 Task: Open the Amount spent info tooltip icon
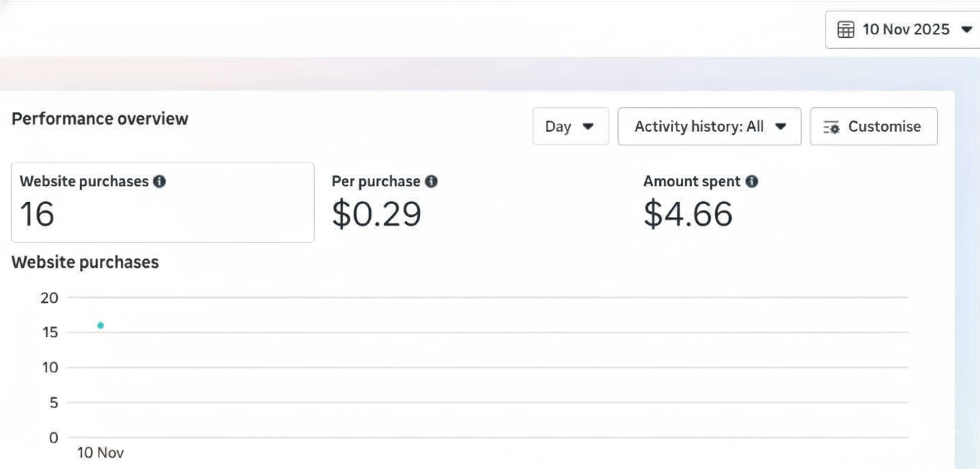(752, 181)
